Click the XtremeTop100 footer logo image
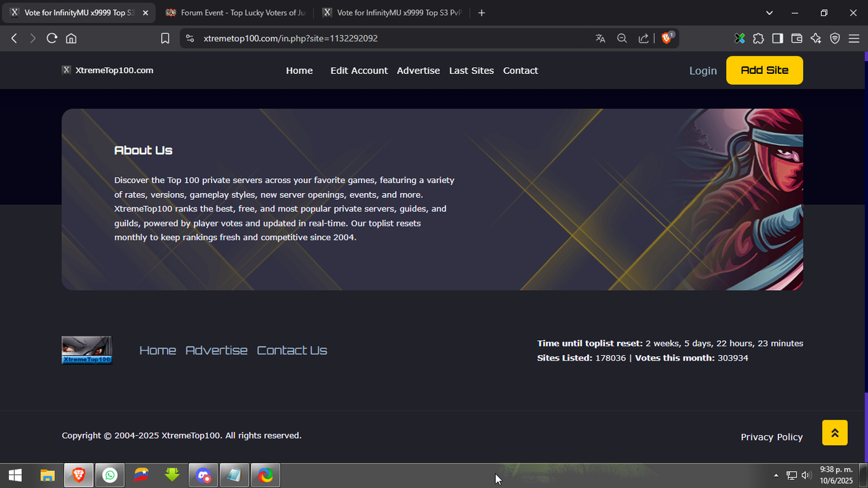The image size is (868, 488). (87, 350)
